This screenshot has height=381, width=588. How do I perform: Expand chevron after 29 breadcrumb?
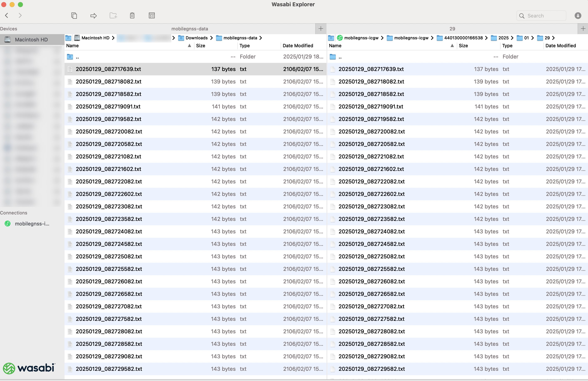click(x=553, y=38)
